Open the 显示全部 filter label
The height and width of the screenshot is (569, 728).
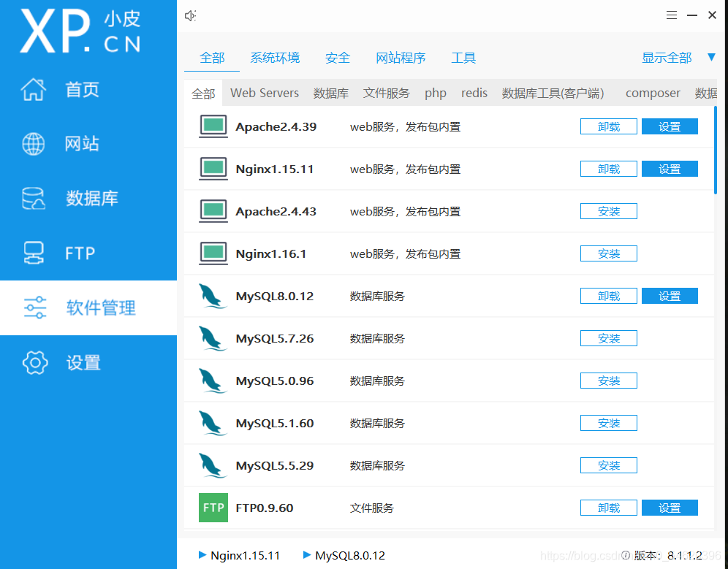point(667,58)
